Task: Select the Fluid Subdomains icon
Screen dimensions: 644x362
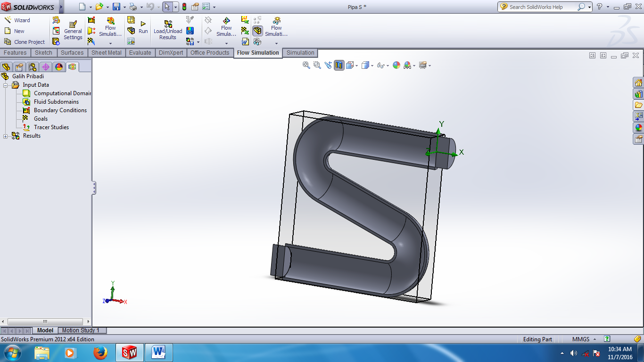Action: [26, 102]
